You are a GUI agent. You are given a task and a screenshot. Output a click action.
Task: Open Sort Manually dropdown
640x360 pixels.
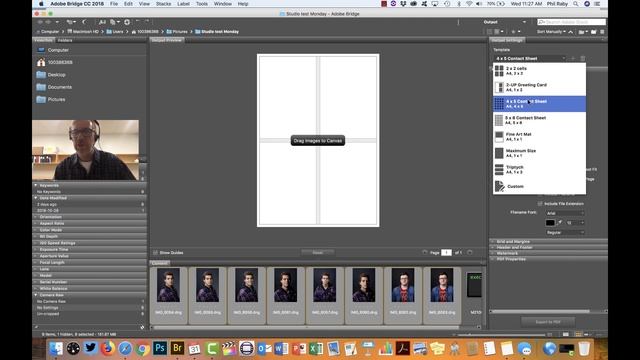[x=551, y=32]
